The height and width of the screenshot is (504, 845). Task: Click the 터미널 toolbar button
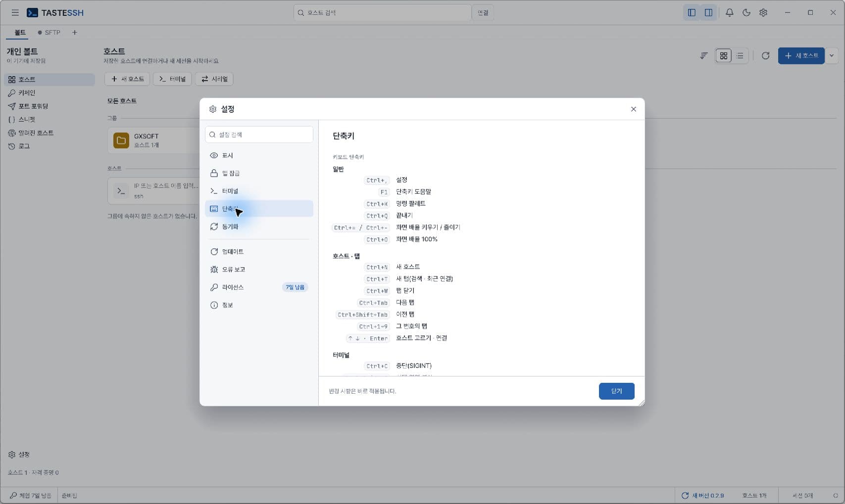tap(172, 79)
